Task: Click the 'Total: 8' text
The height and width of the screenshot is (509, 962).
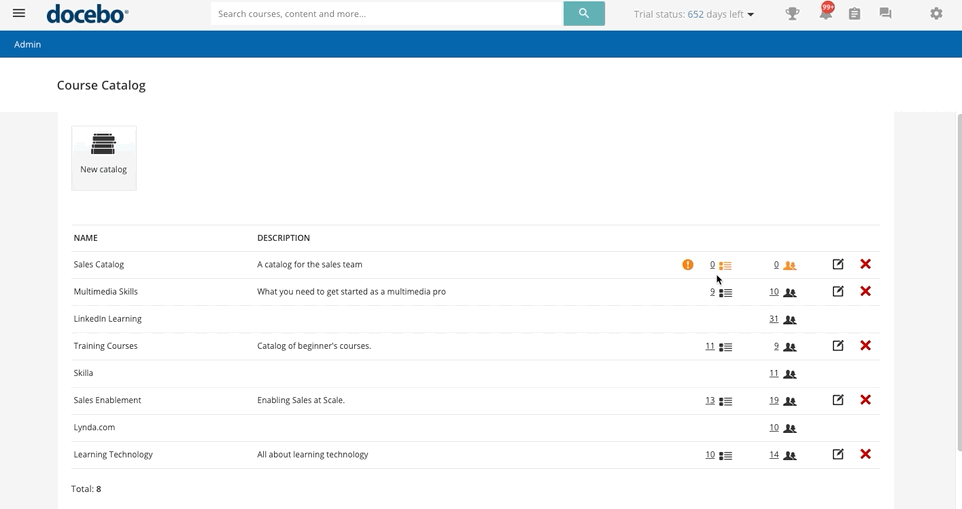Action: point(86,489)
